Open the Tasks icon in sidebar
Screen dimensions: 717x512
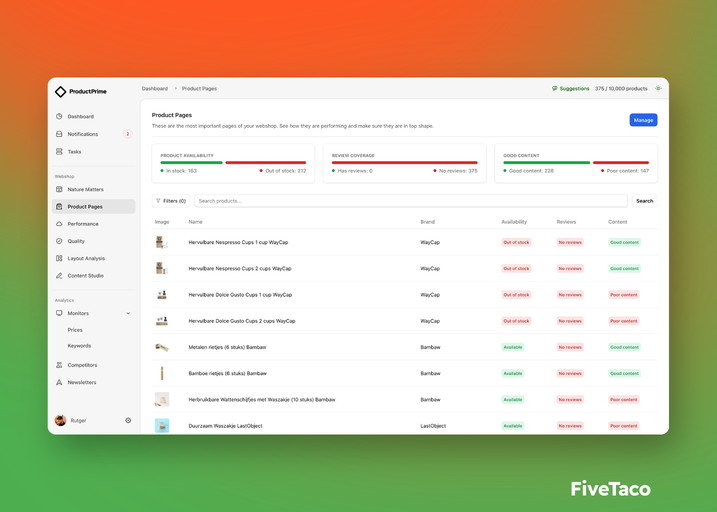click(x=59, y=151)
